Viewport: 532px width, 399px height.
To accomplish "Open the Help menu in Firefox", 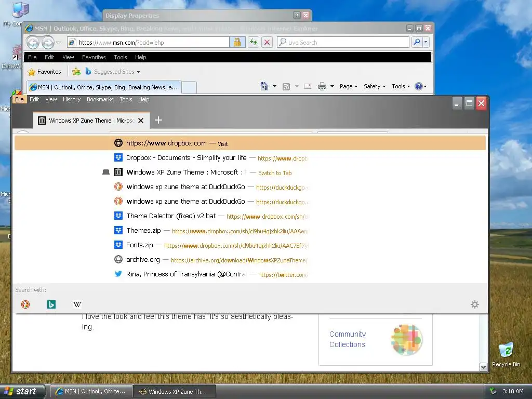I will tap(143, 99).
